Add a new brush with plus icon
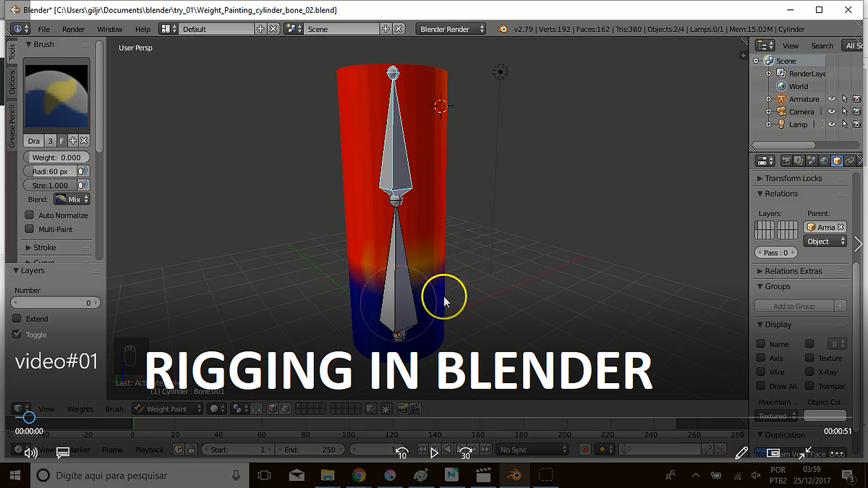This screenshot has width=868, height=488. 72,141
